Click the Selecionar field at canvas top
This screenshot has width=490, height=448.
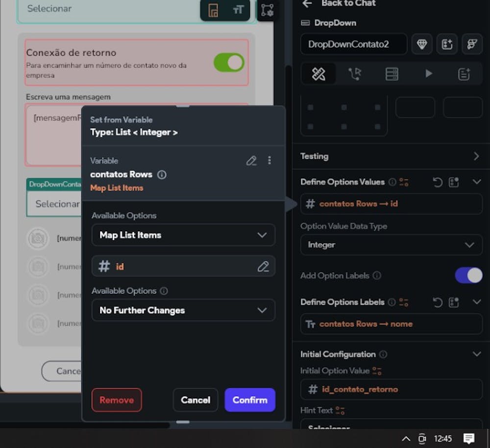[x=109, y=10]
